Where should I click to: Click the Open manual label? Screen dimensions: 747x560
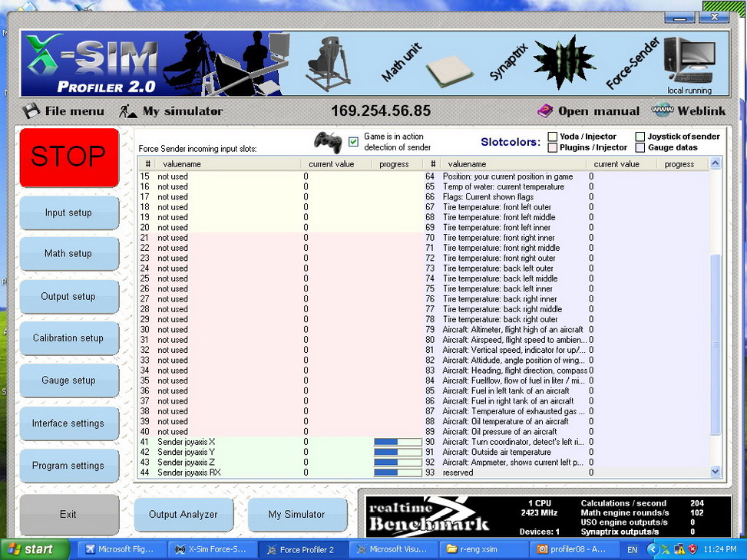click(599, 111)
